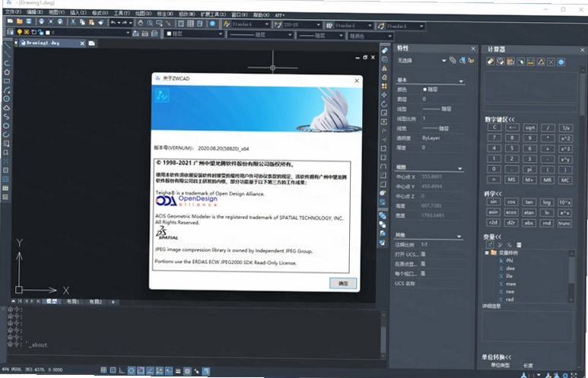Toggle Object Snap in the status bar

141,370
